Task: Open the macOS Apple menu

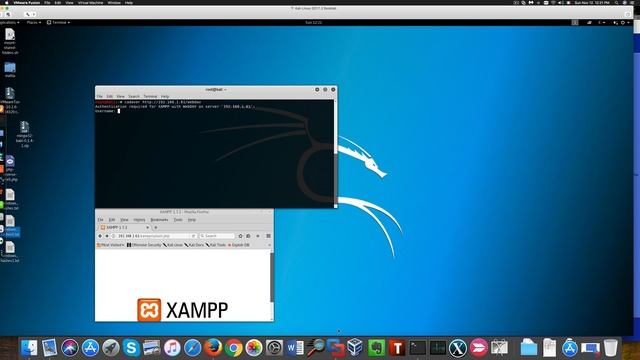Action: (x=7, y=2)
